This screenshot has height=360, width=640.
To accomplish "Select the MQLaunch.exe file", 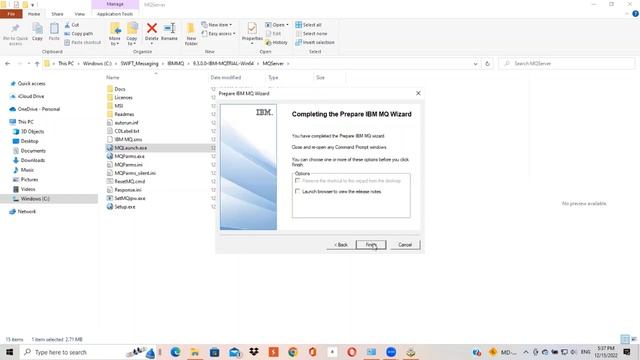I will [131, 148].
